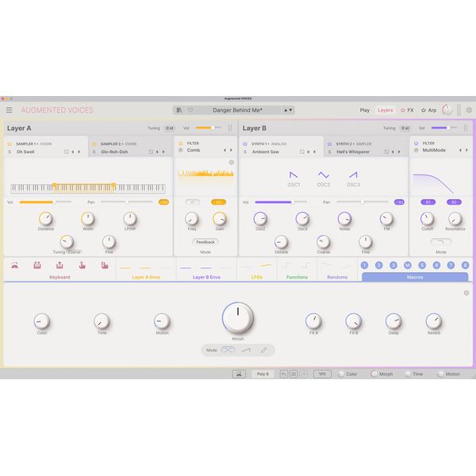
Task: Open Hell's Whisperer sample browser icon
Action: pos(386,152)
